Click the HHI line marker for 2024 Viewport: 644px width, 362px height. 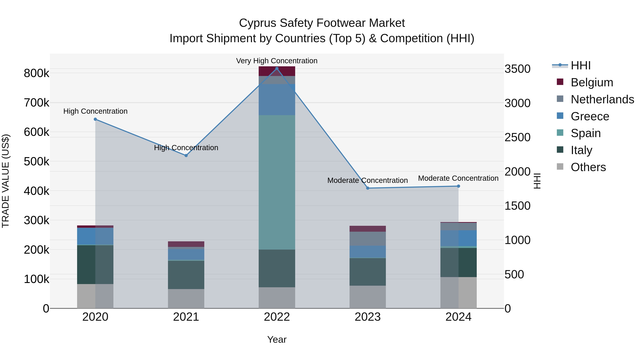458,186
